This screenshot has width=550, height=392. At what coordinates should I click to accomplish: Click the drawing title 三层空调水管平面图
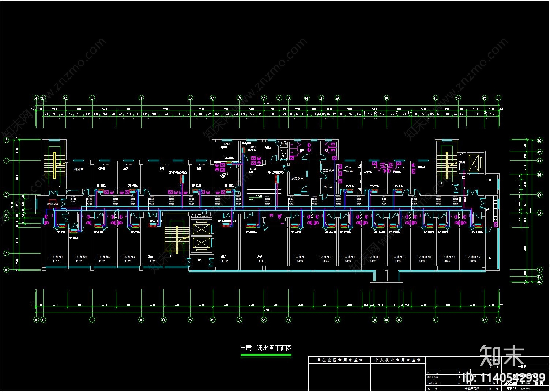point(266,348)
